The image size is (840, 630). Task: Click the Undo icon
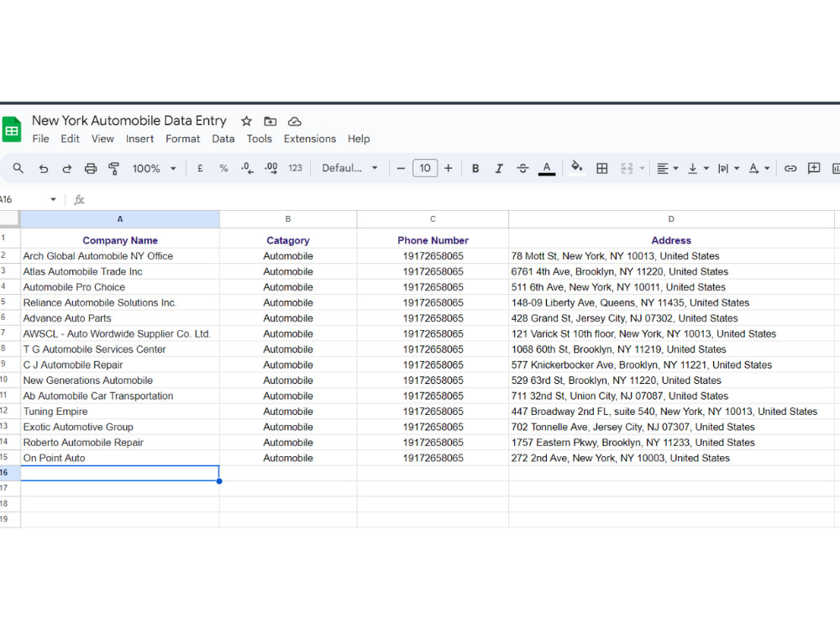[43, 168]
